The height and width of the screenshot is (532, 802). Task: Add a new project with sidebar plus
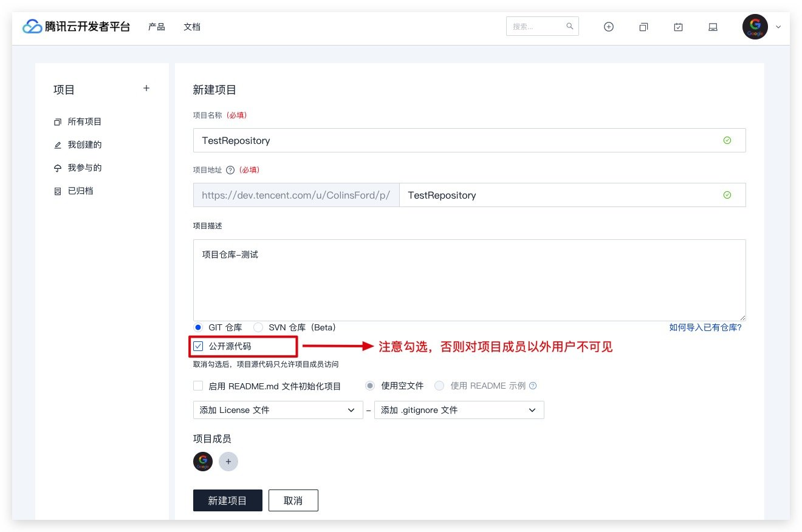[x=146, y=89]
